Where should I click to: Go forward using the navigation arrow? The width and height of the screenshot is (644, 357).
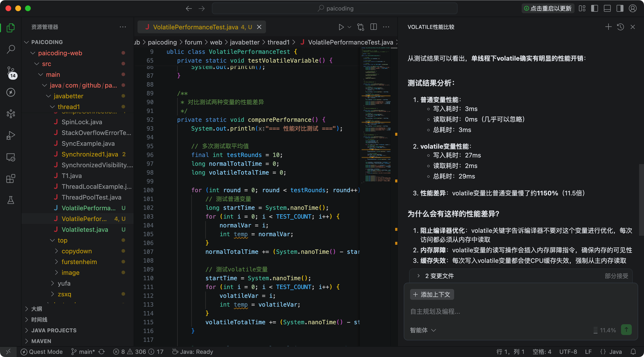coord(202,9)
